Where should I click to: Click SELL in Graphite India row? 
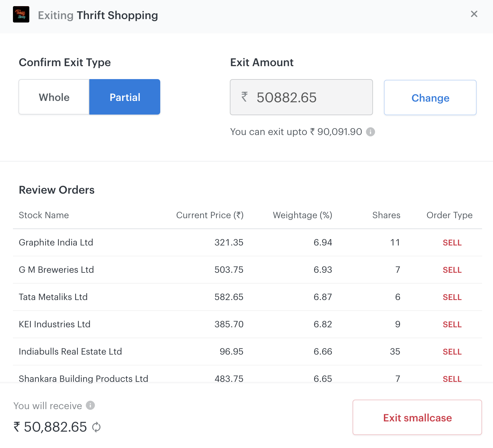click(452, 243)
